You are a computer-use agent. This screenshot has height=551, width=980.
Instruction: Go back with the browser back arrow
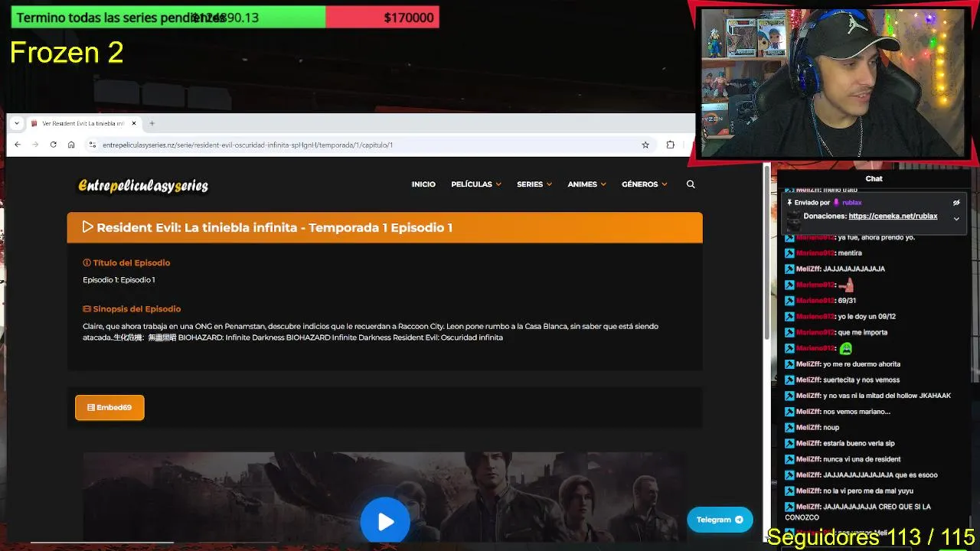pyautogui.click(x=17, y=145)
